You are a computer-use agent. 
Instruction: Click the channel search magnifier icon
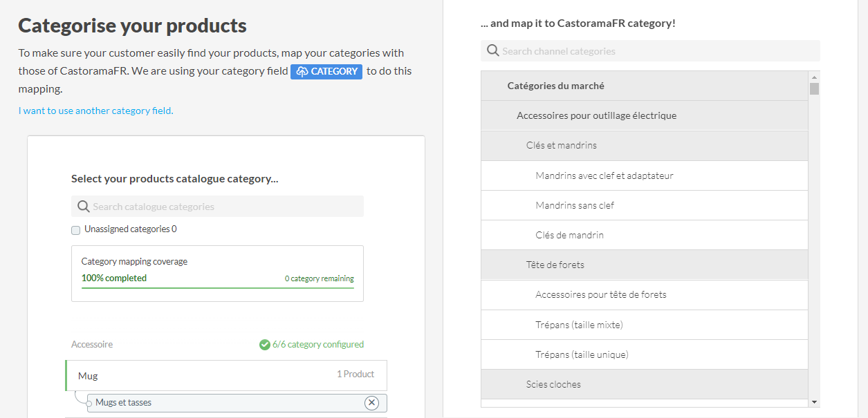492,51
